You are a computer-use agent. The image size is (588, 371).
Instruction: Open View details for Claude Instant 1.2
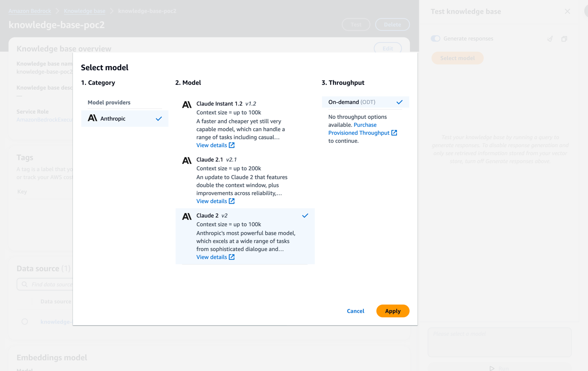tap(215, 145)
